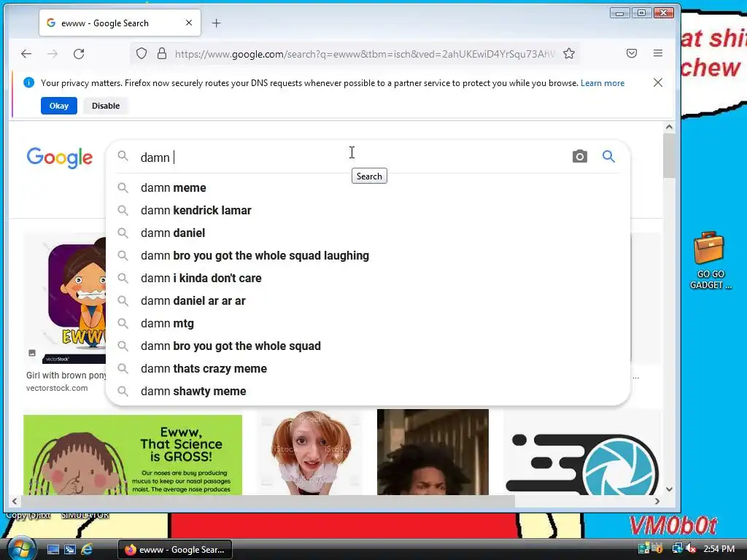Choose the 'damn kendrick lamar' suggestion
Screen dimensions: 747x560
coord(368,210)
